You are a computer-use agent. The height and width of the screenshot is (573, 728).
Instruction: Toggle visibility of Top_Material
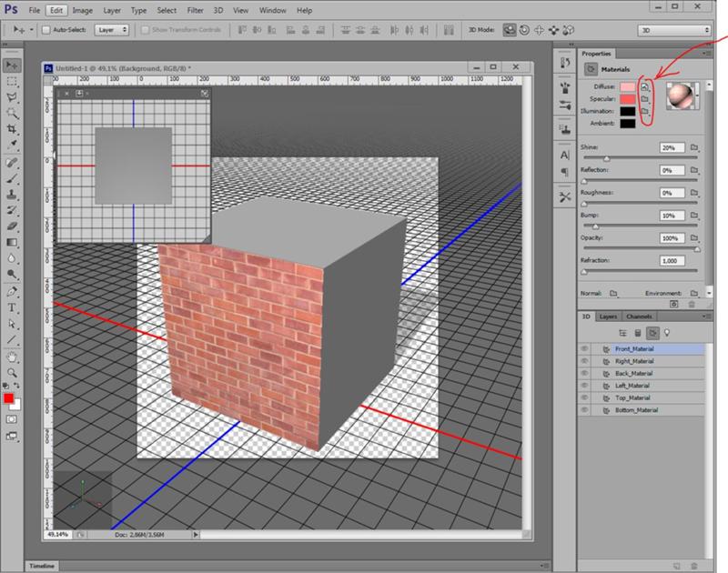click(x=584, y=397)
